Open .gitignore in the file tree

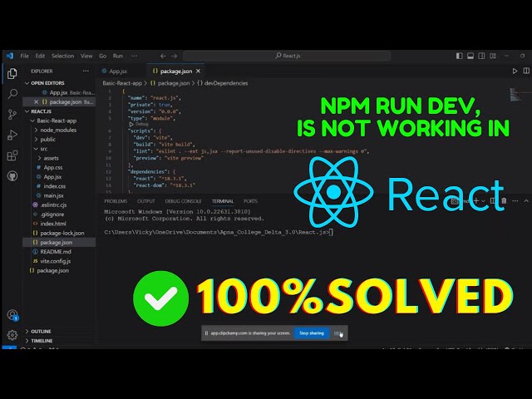[x=59, y=214]
